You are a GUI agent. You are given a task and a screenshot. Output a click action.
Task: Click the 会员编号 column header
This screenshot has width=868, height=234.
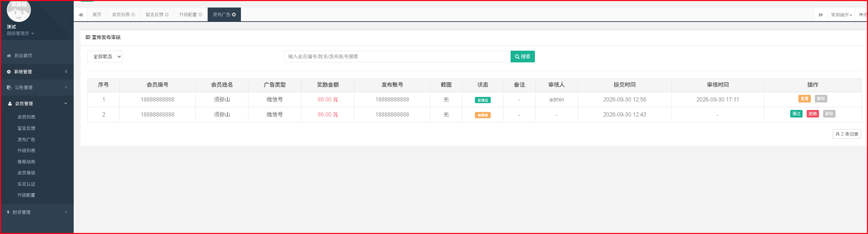click(157, 85)
